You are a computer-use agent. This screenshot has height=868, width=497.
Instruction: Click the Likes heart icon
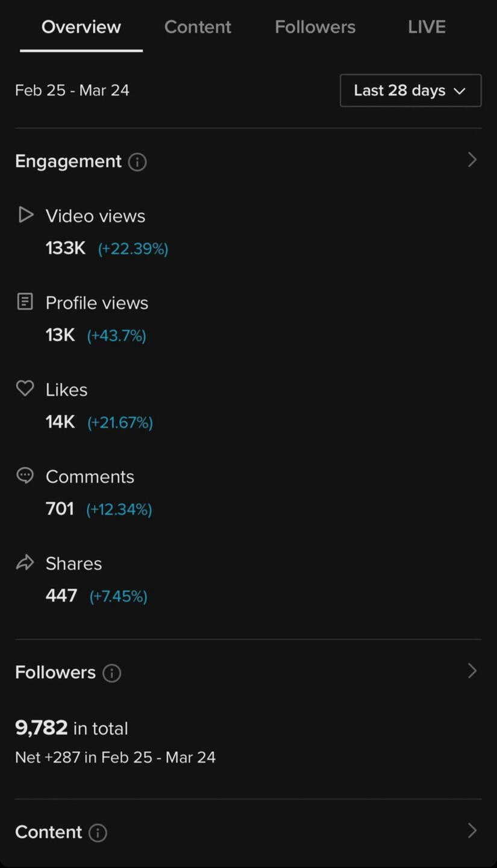click(25, 389)
